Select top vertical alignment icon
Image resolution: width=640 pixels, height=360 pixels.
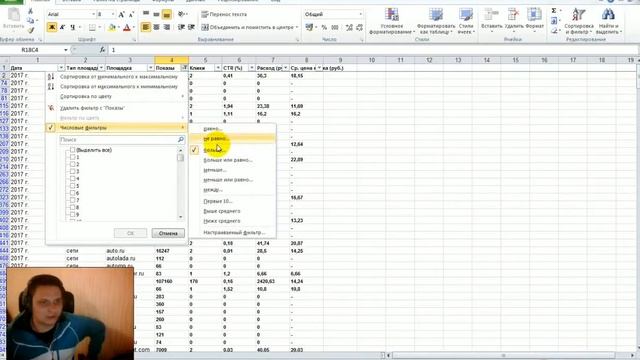pyautogui.click(x=146, y=14)
